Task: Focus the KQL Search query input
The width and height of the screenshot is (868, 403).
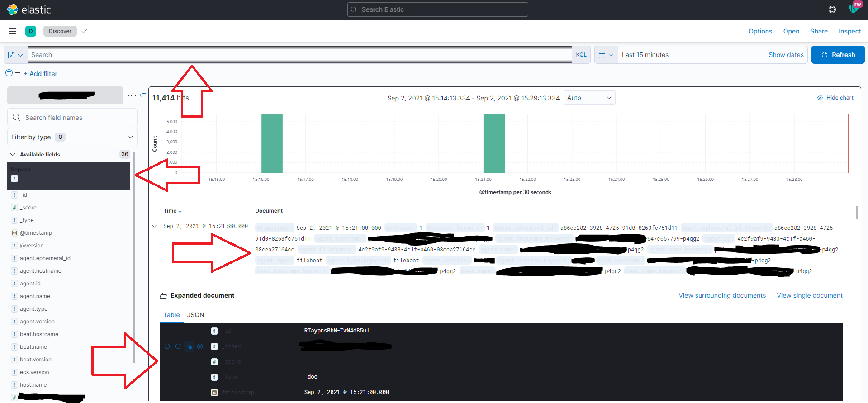Action: click(x=299, y=55)
